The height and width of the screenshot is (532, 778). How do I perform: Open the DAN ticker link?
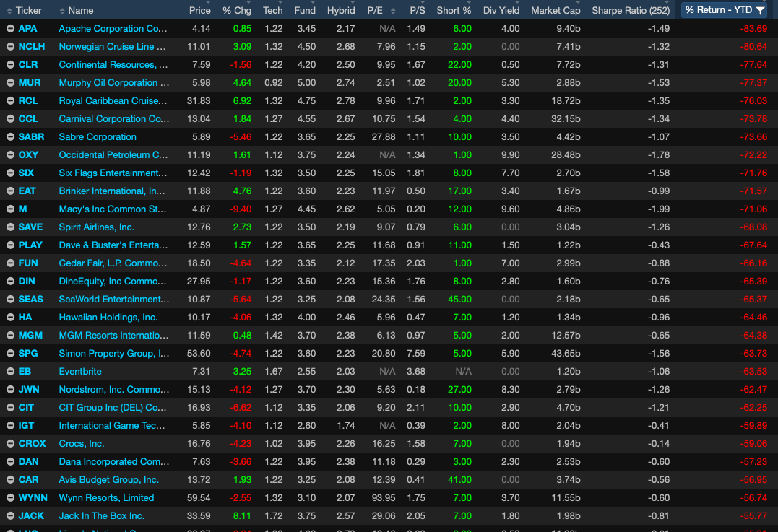[x=28, y=461]
